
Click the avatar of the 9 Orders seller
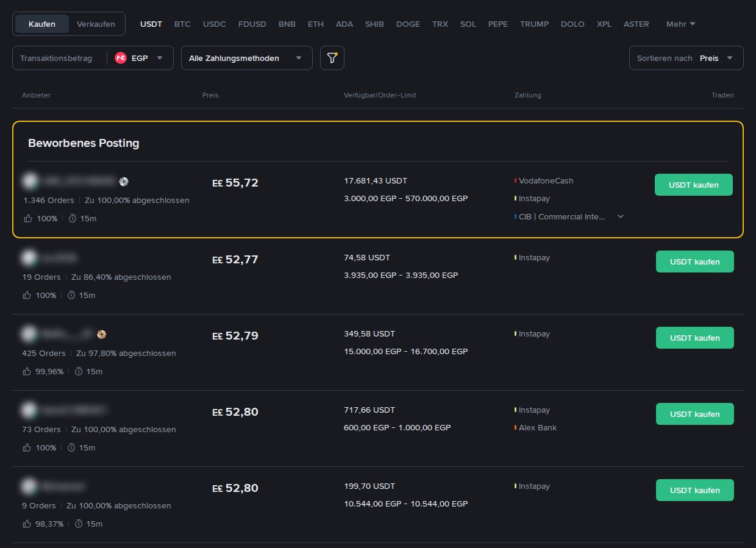pos(29,486)
